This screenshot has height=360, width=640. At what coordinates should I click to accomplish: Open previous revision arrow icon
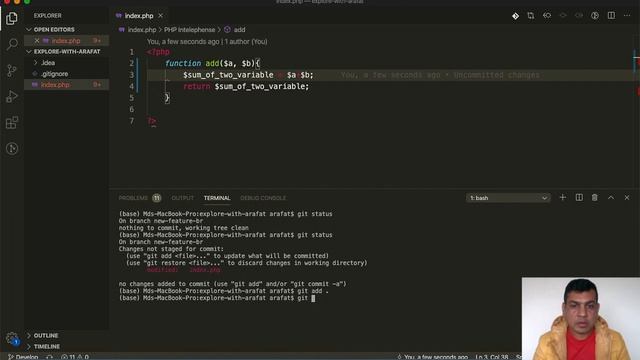tap(547, 16)
